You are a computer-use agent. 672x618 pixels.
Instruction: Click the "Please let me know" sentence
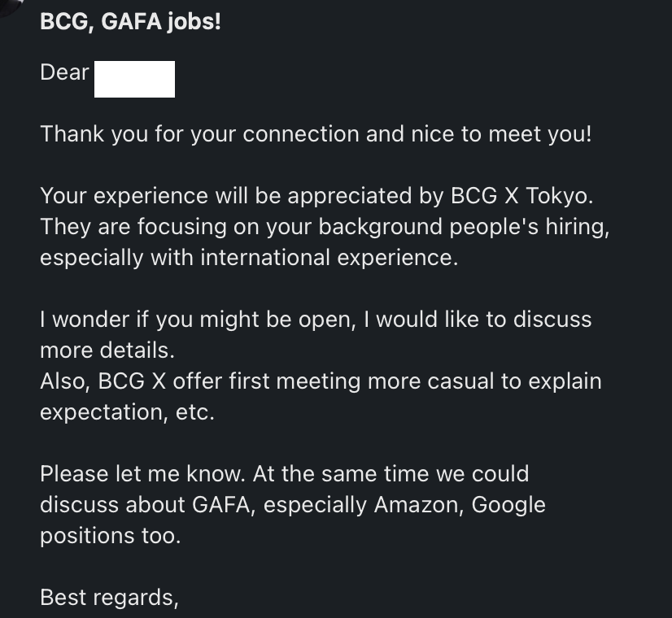[x=142, y=474]
